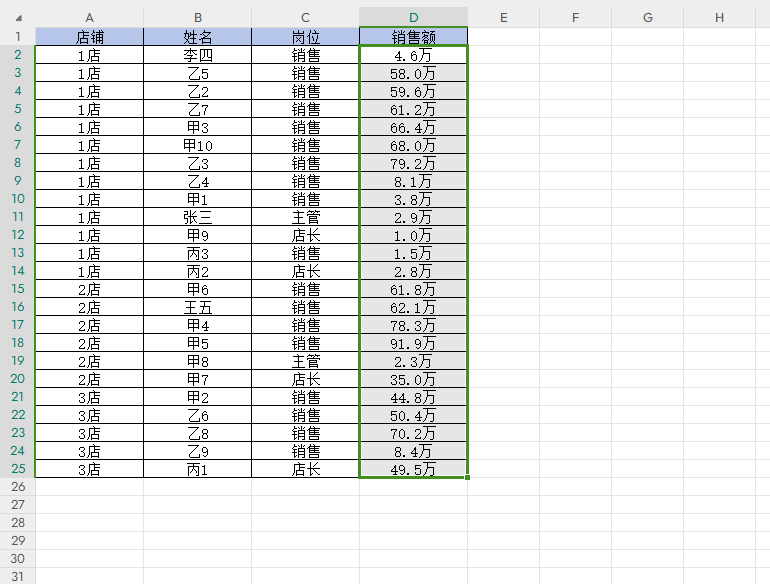Click 店长 in 丙2's row
Screen dimensions: 770x584
[305, 271]
